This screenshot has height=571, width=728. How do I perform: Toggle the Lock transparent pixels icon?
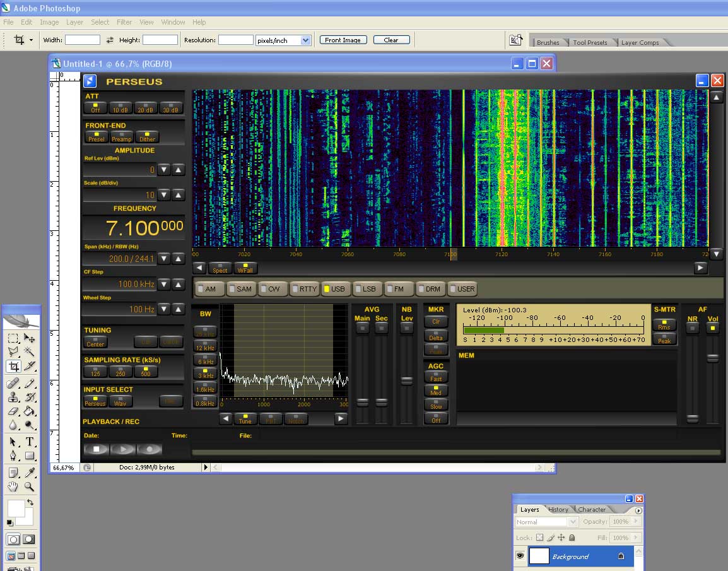539,538
